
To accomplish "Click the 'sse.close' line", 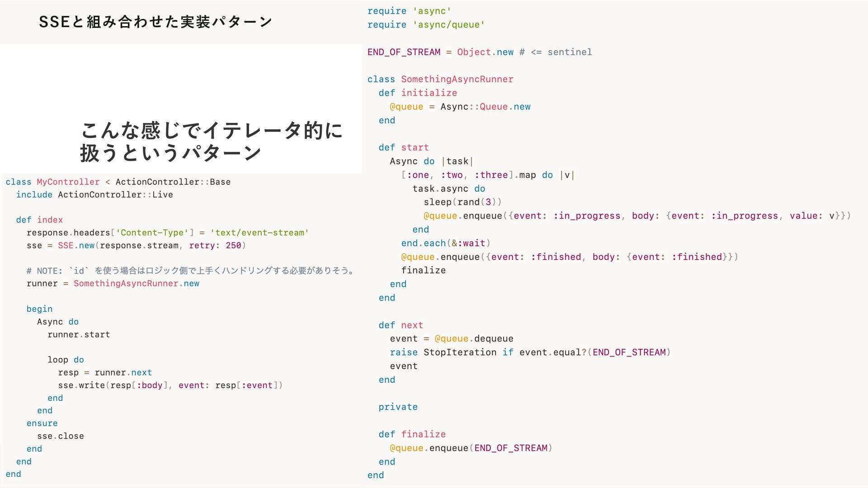I will (61, 436).
